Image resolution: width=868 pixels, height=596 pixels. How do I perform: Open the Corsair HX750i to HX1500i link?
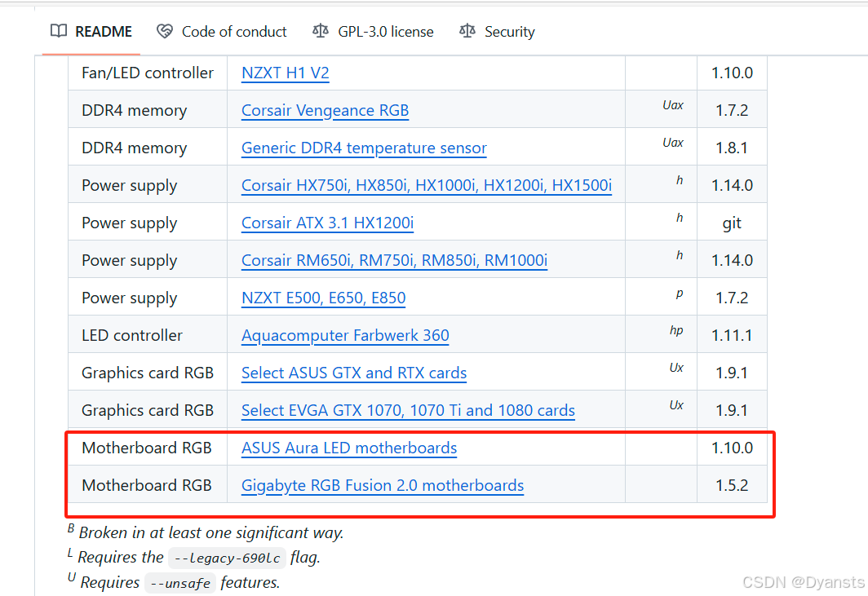tap(426, 185)
